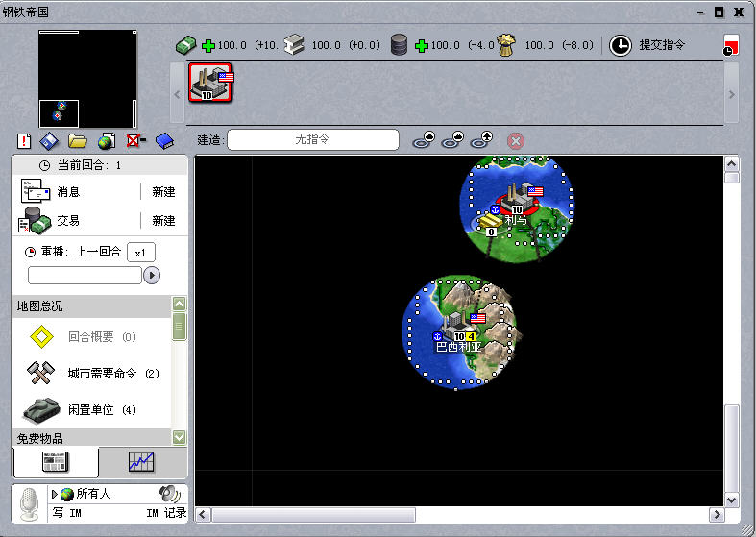The height and width of the screenshot is (537, 756).
Task: Click the yellow diamond 回合概要 icon
Action: (x=42, y=336)
